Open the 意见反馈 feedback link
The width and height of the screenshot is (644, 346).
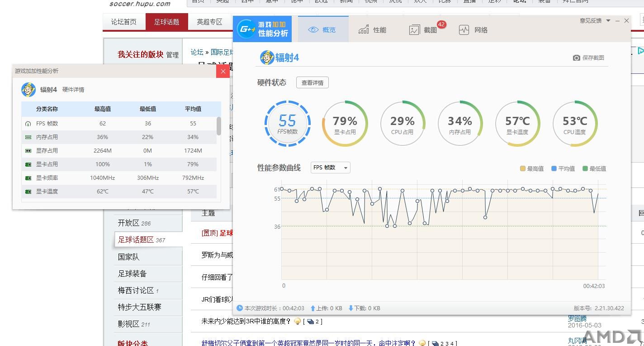(x=591, y=20)
